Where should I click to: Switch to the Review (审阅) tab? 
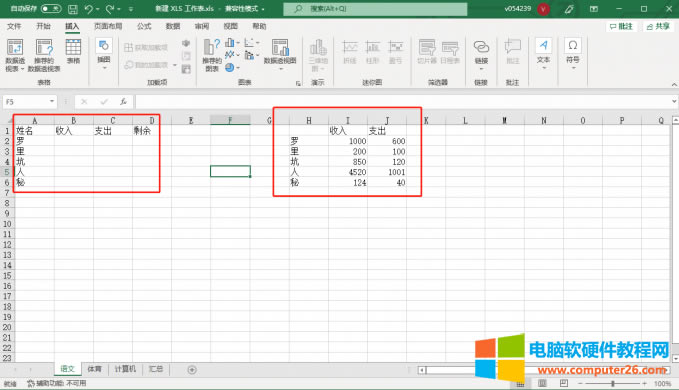coord(202,26)
